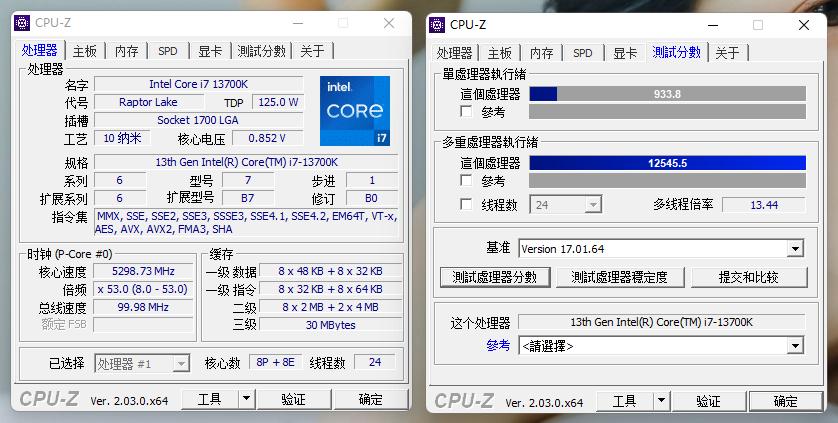Click the 核心速度 5298.73 MHz field
This screenshot has width=838, height=423.
click(x=143, y=271)
